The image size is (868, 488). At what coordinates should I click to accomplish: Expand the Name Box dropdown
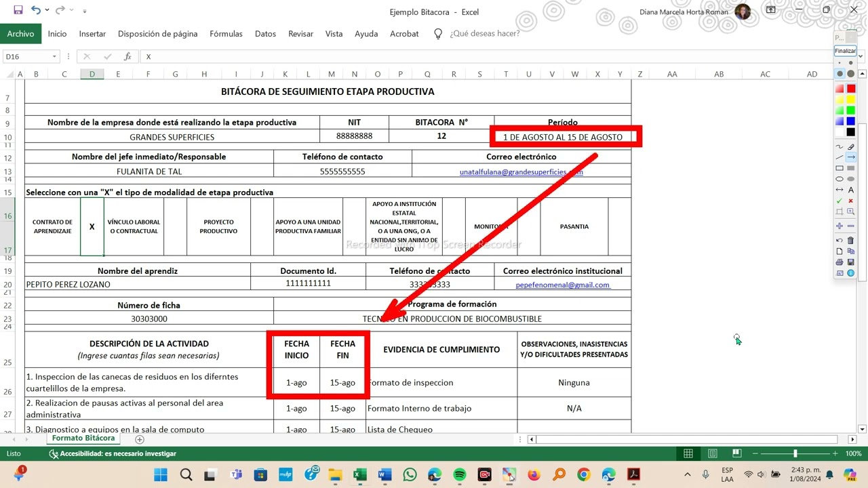coord(54,57)
